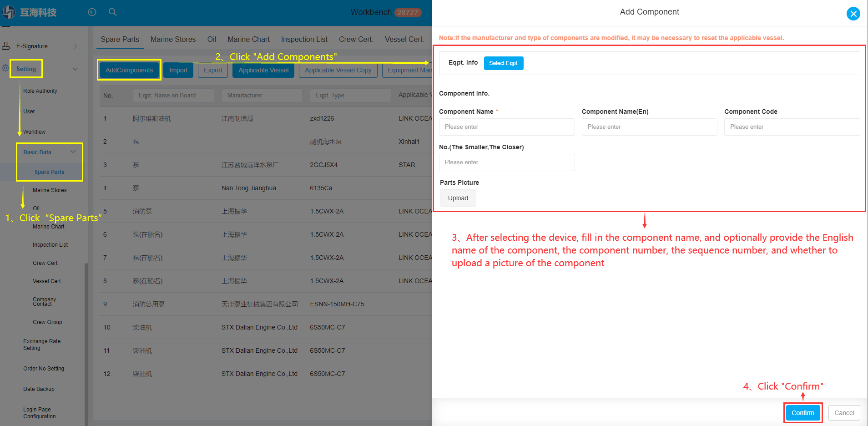Select the 2GCJ5X4 cell
868x426 pixels.
pos(324,165)
